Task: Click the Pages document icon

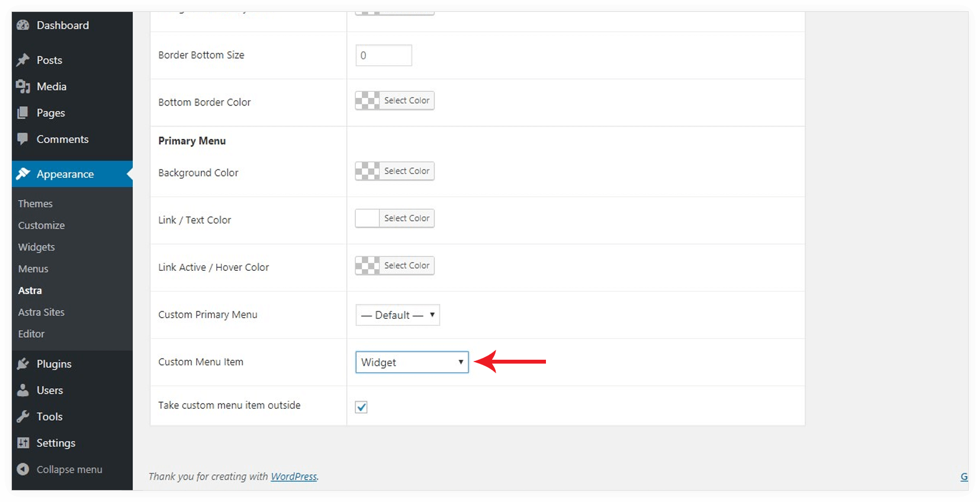Action: coord(23,113)
